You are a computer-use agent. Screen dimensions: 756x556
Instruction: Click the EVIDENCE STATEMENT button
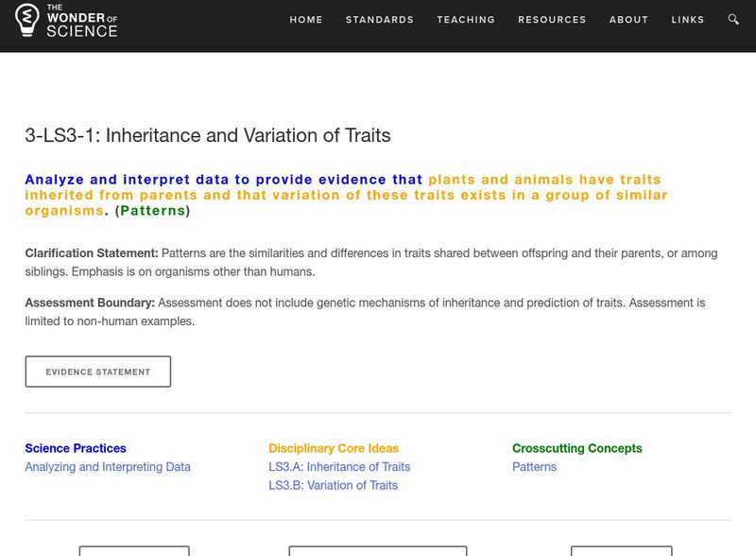pos(97,371)
